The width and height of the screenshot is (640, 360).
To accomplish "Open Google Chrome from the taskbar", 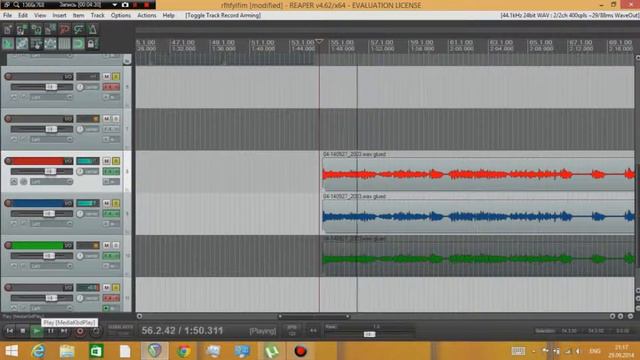I will (x=184, y=351).
